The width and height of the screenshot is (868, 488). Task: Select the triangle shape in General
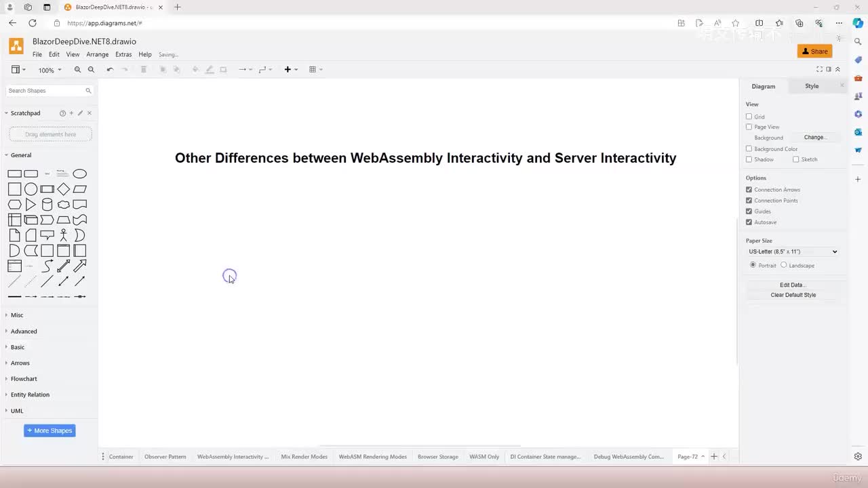pos(31,205)
